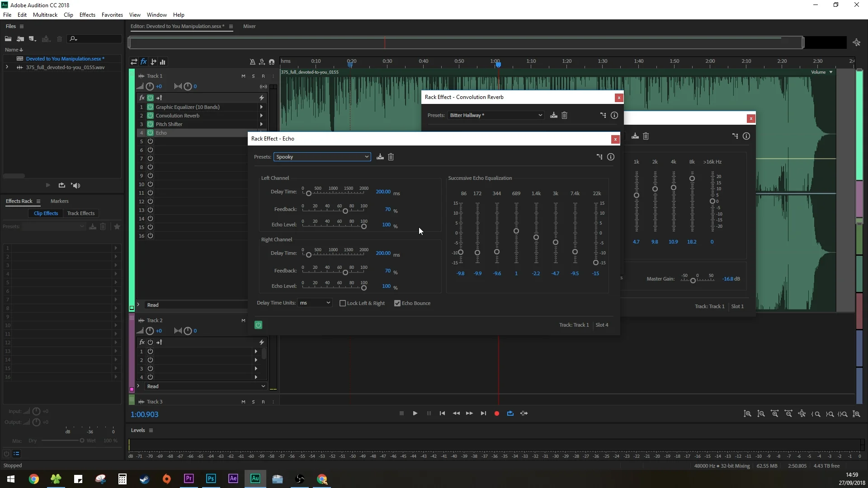
Task: Select the Clip Effects button
Action: 46,213
